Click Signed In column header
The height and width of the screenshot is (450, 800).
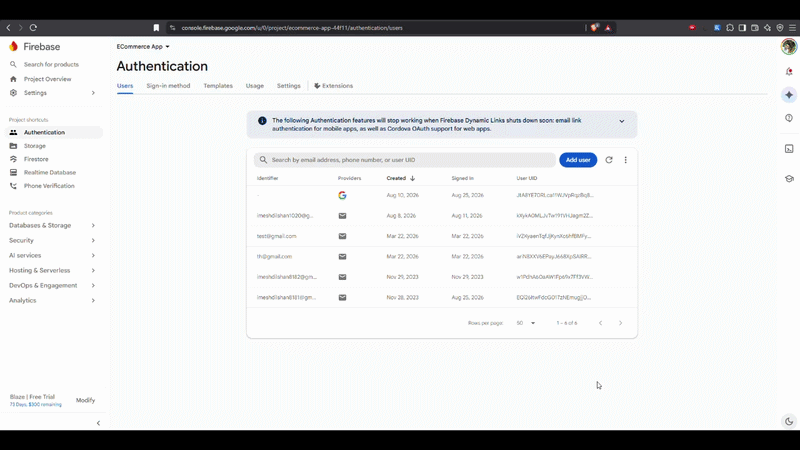462,178
